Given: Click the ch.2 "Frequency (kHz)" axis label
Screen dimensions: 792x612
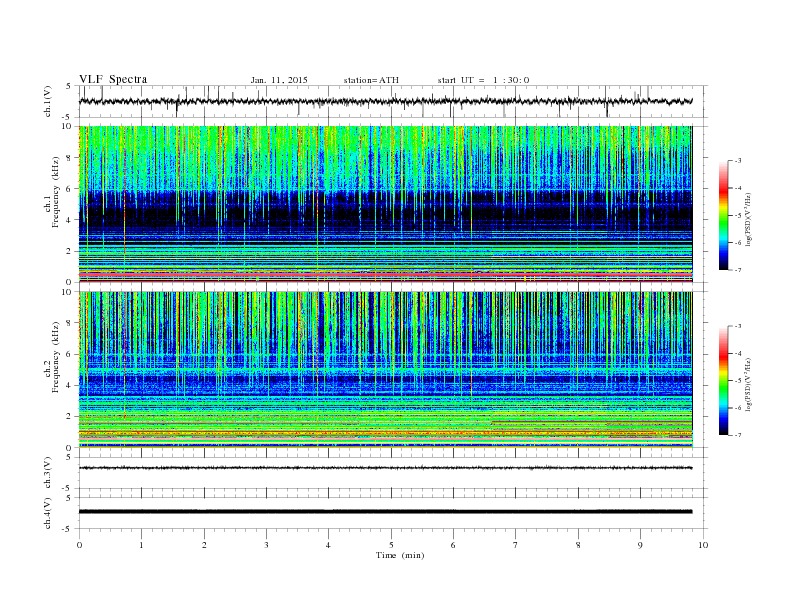Looking at the screenshot, I should point(55,357).
